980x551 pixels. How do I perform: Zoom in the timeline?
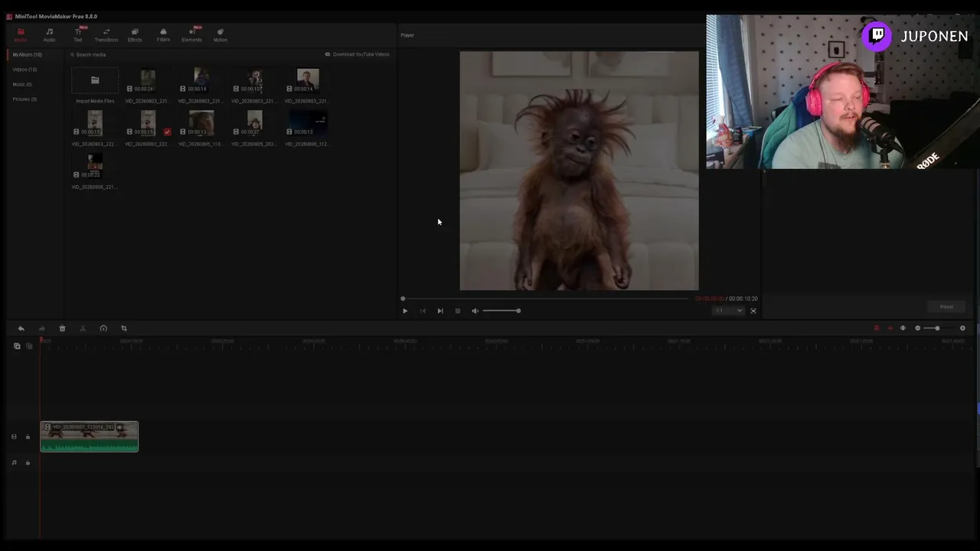tap(962, 328)
